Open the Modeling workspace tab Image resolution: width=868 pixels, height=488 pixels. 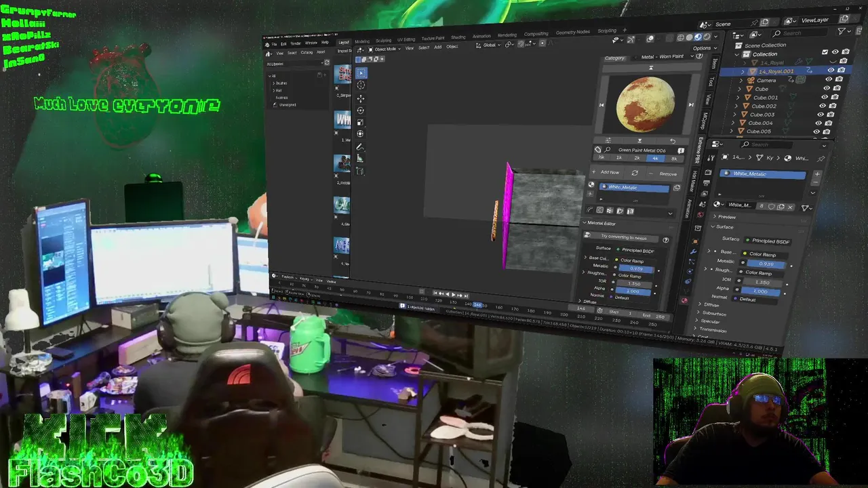point(362,41)
